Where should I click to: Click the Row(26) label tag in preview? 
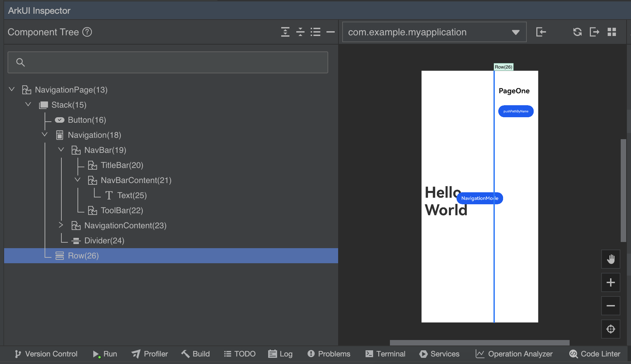(503, 67)
